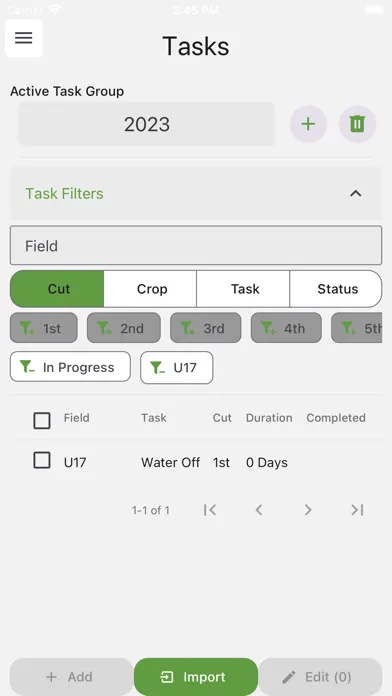Select the Task filter tab
The width and height of the screenshot is (392, 696).
[x=243, y=289]
